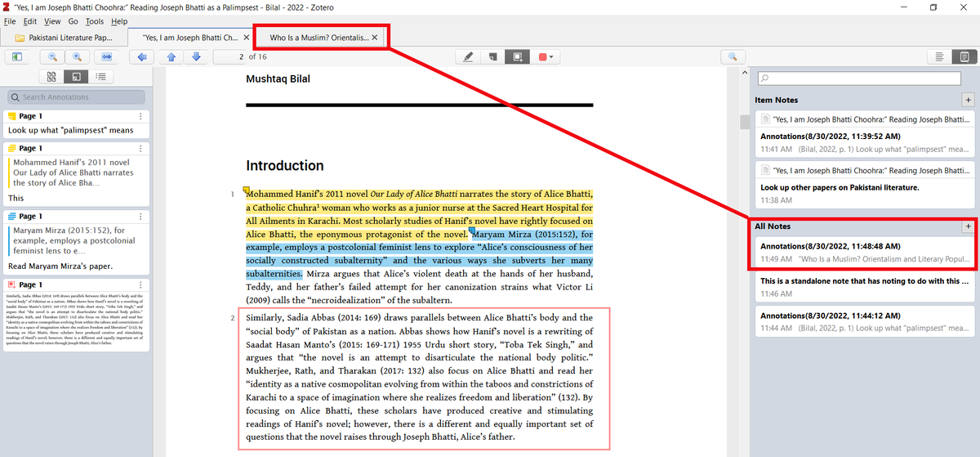Open the annotation color picker dropdown
980x457 pixels.
point(546,57)
